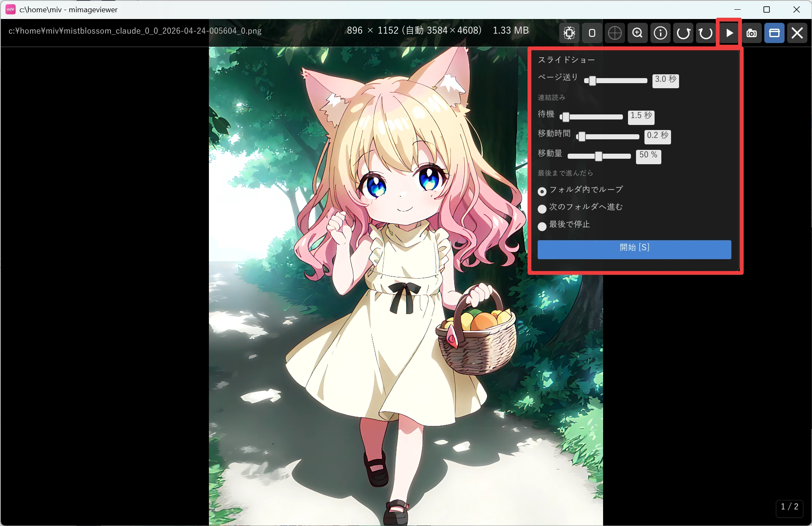The width and height of the screenshot is (812, 526).
Task: Click the 3.0 秒 value field
Action: pyautogui.click(x=666, y=81)
